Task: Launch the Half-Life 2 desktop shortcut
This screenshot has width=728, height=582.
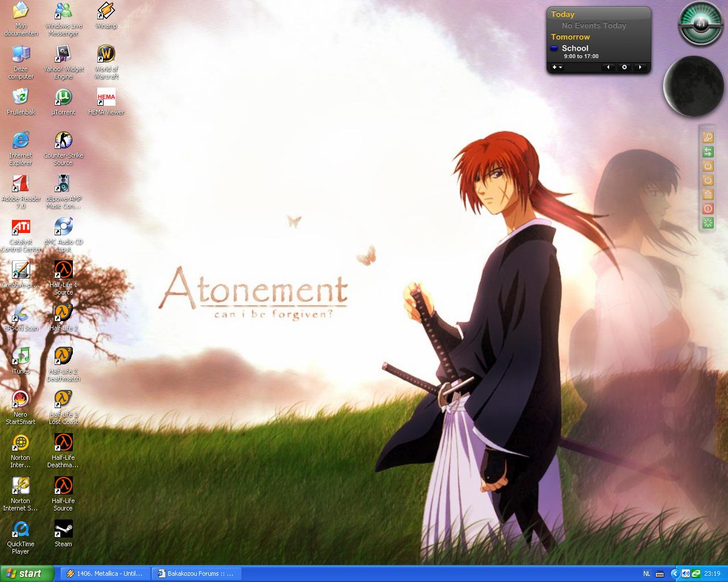Action: pyautogui.click(x=63, y=318)
